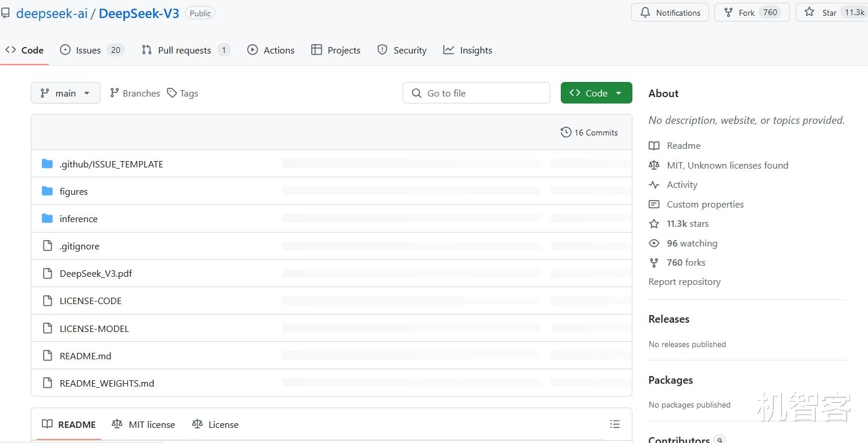The width and height of the screenshot is (868, 443).
Task: Open the .github/ISSUE_TEMPLATE folder
Action: (x=111, y=164)
